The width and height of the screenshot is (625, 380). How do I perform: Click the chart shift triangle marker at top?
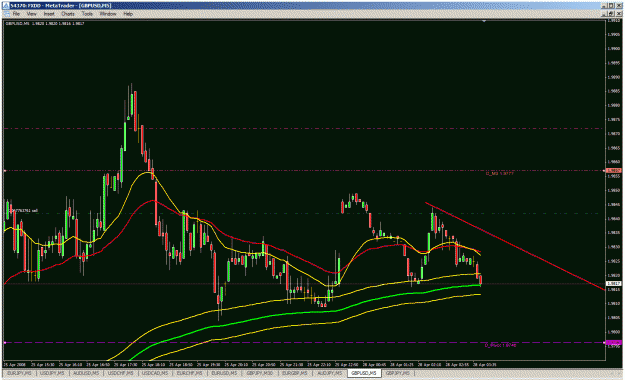pyautogui.click(x=484, y=21)
